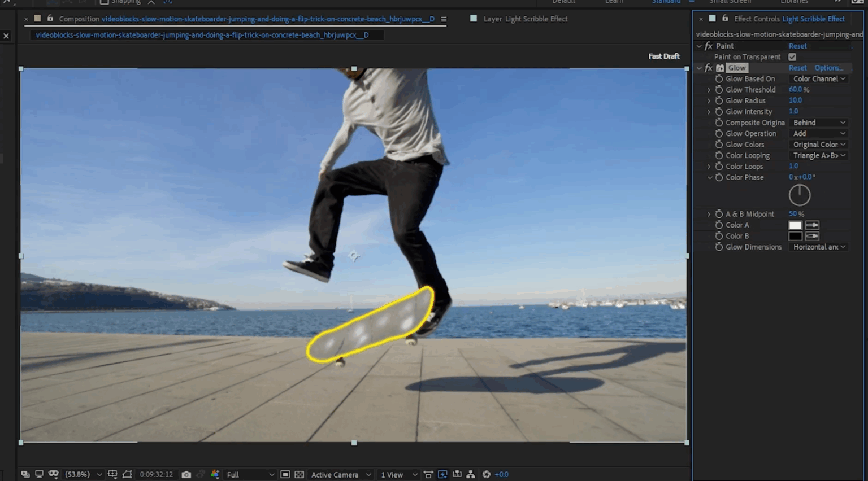Open the Glow Based On dropdown
Image resolution: width=868 pixels, height=481 pixels.
click(819, 79)
